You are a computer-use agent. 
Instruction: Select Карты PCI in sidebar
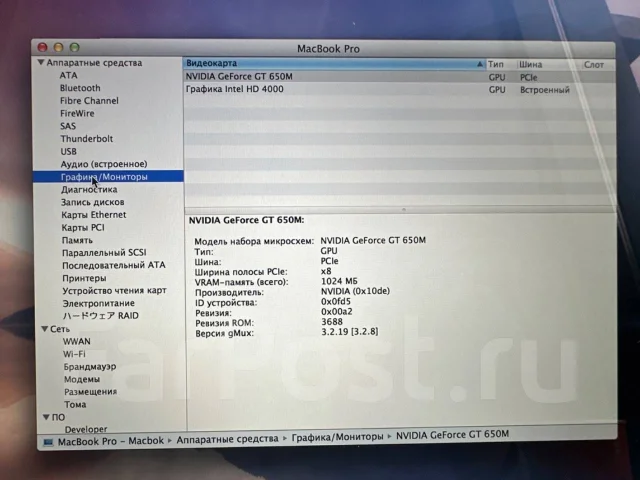[83, 228]
